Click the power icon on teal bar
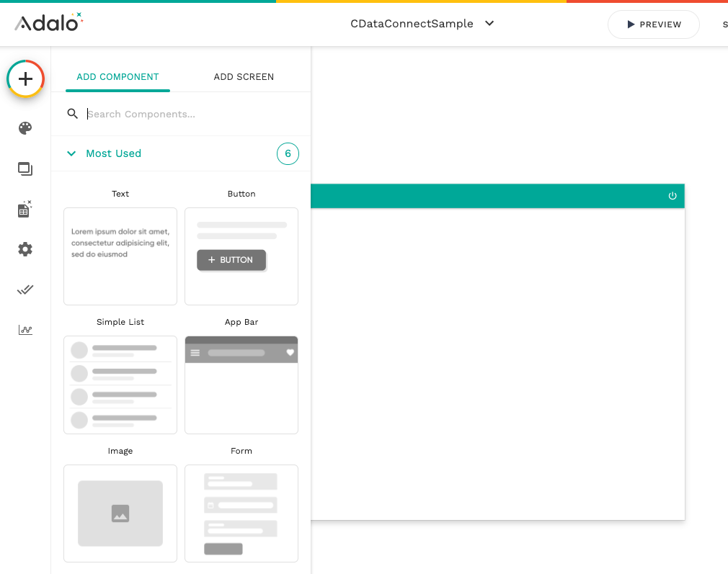 coord(672,196)
